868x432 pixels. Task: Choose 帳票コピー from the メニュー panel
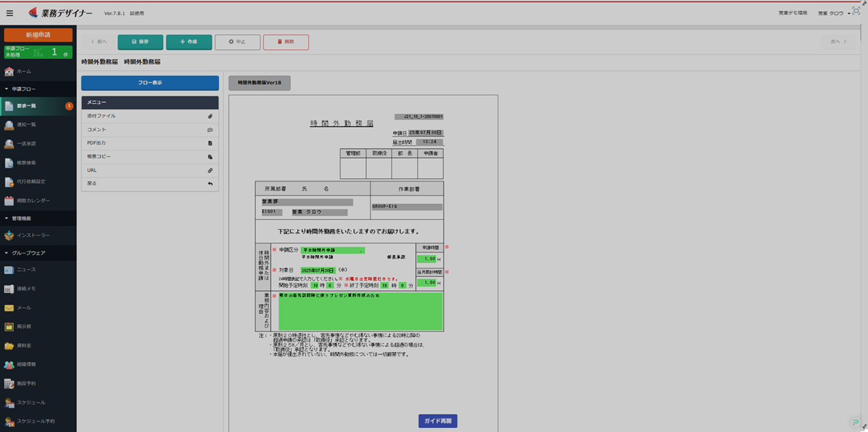(150, 157)
